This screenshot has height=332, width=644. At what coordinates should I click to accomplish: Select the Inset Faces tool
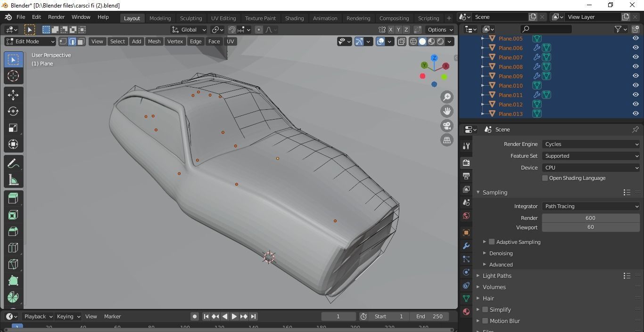pos(13,215)
